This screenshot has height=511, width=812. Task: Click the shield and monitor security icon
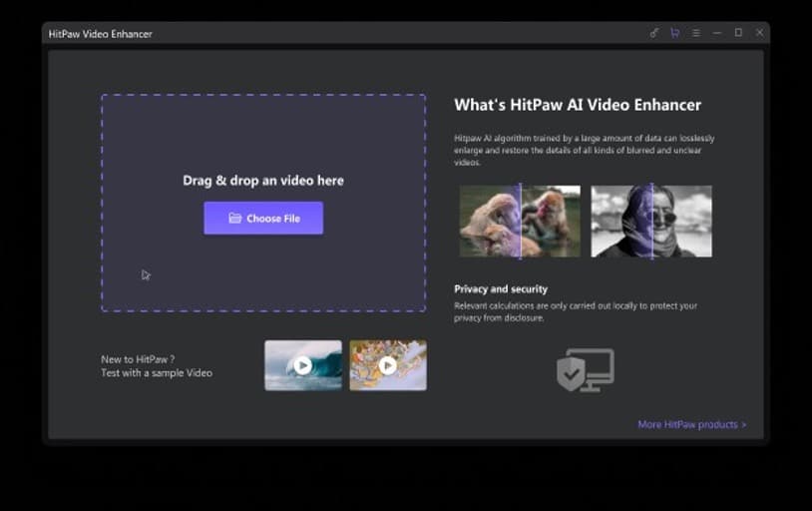pos(586,370)
